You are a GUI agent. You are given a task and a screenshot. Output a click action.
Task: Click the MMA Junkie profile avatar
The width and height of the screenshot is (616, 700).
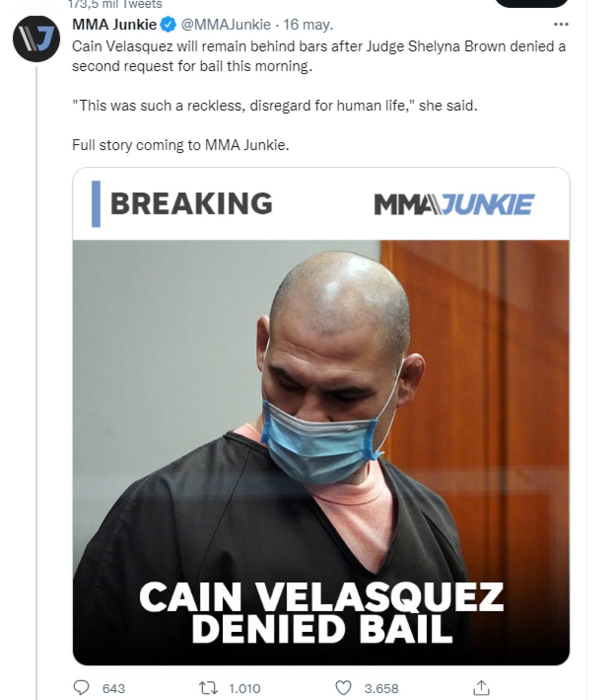click(x=36, y=39)
